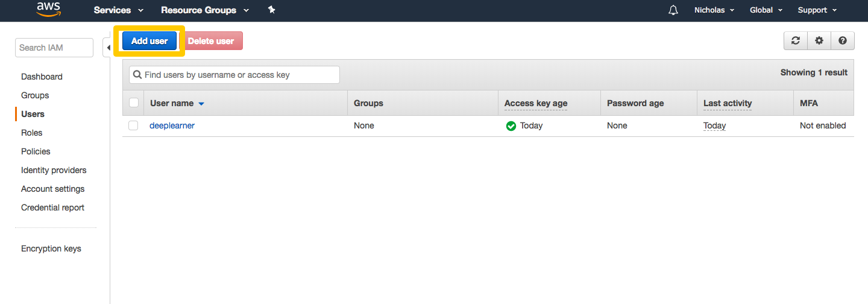Focus the Find users search field
Viewport: 868px width, 304px height.
click(234, 75)
